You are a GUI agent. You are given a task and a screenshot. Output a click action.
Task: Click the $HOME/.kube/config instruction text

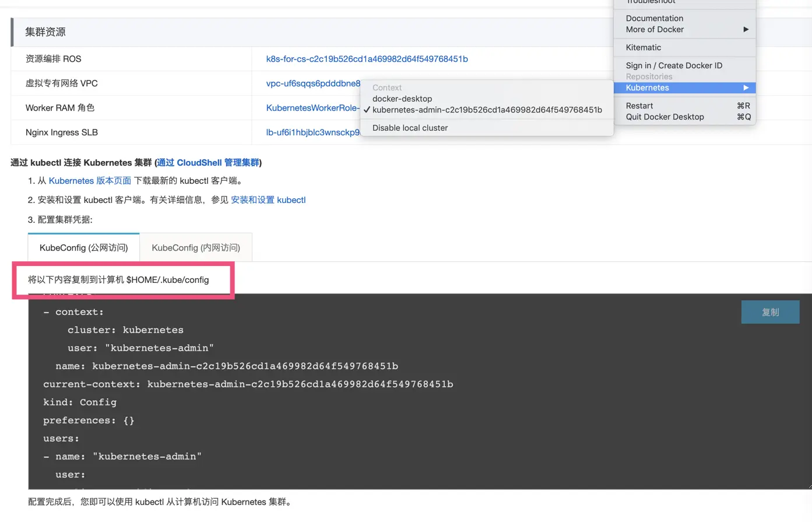118,280
